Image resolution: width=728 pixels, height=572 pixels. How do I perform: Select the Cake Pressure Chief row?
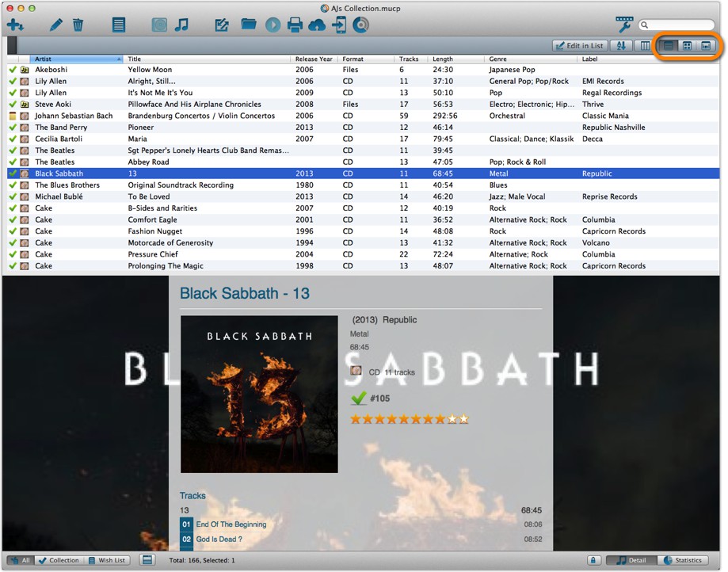pyautogui.click(x=364, y=254)
